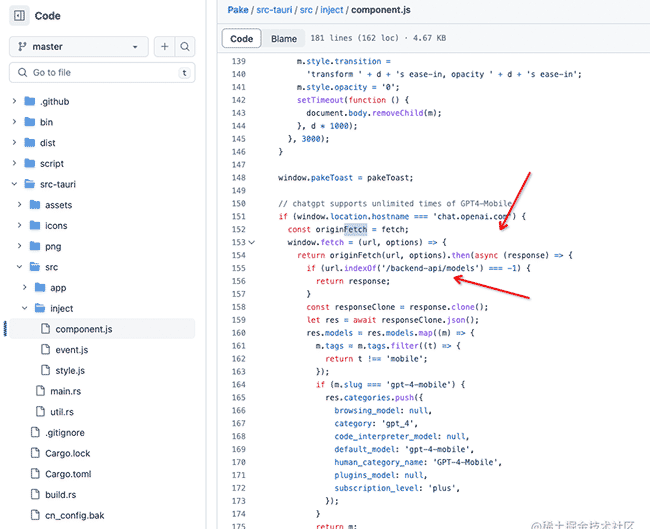650x529 pixels.
Task: Focus the Go to file search field
Action: tap(102, 73)
